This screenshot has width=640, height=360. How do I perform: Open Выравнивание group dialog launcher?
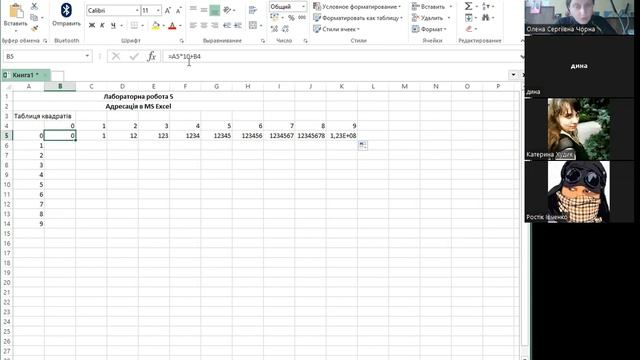pos(262,41)
